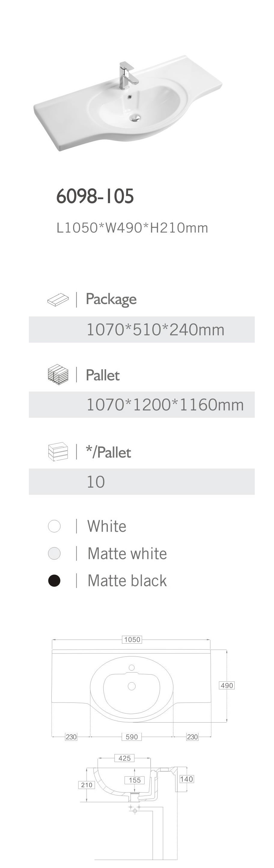Click the Package box icon
The width and height of the screenshot is (274, 868).
click(58, 299)
